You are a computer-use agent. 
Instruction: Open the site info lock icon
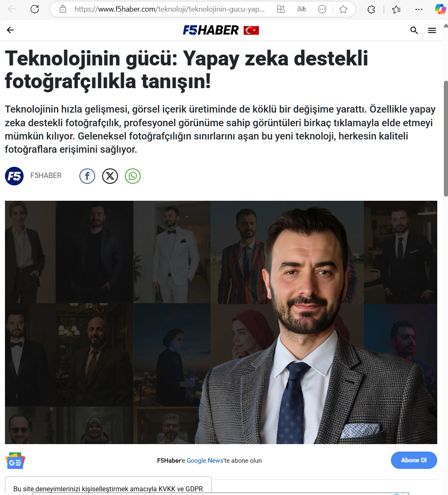[x=63, y=9]
